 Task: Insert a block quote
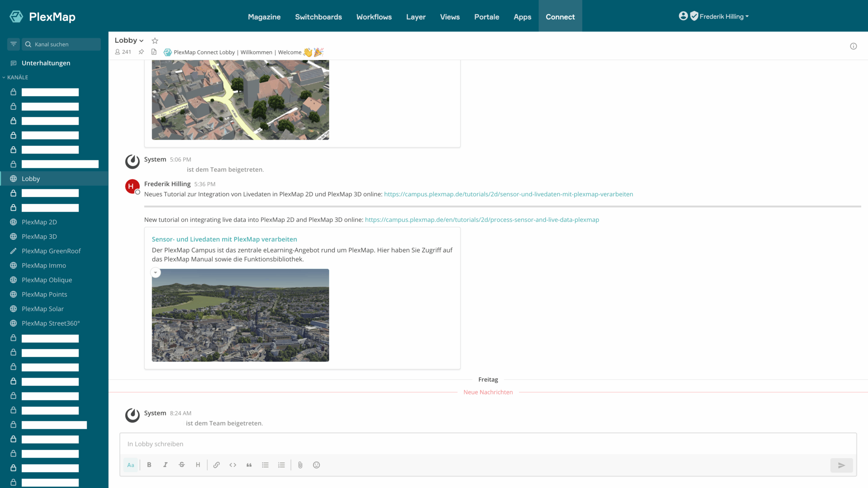pyautogui.click(x=249, y=465)
